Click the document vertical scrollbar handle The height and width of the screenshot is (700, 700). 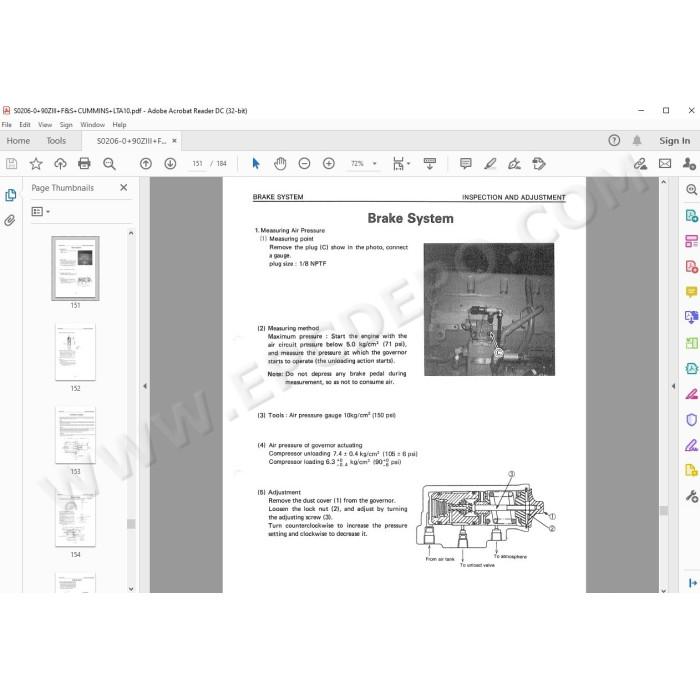pos(664,511)
